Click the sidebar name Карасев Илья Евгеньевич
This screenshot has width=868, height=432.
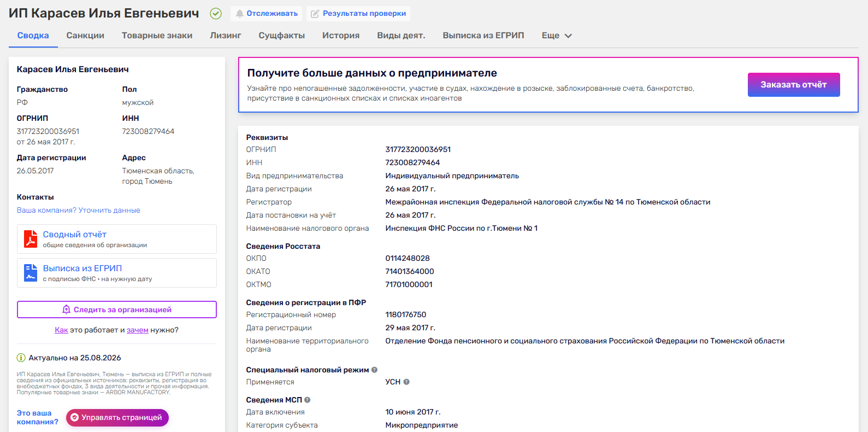(x=73, y=69)
